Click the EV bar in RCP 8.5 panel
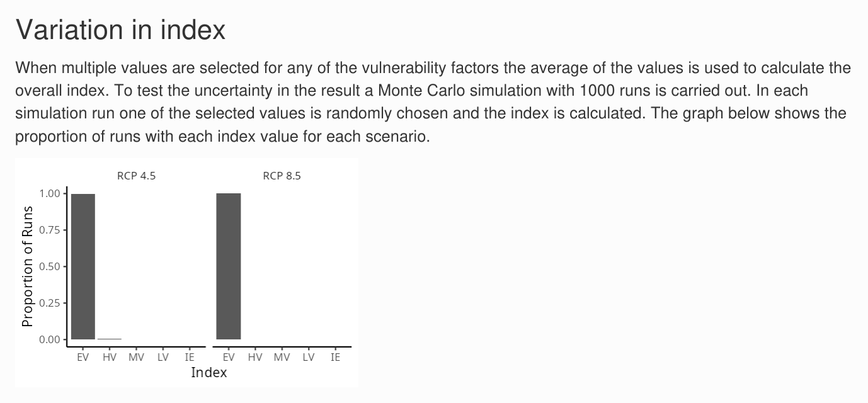Viewport: 868px width, 403px height. (229, 266)
